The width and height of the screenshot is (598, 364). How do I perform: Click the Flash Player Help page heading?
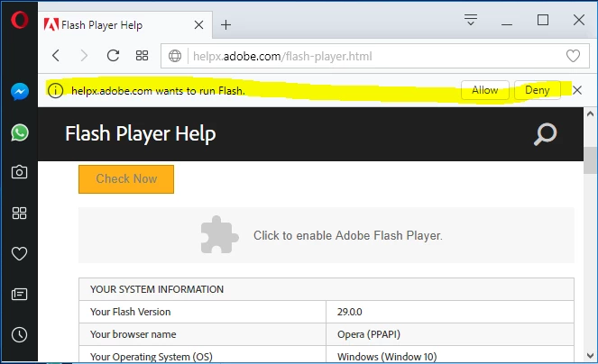141,133
